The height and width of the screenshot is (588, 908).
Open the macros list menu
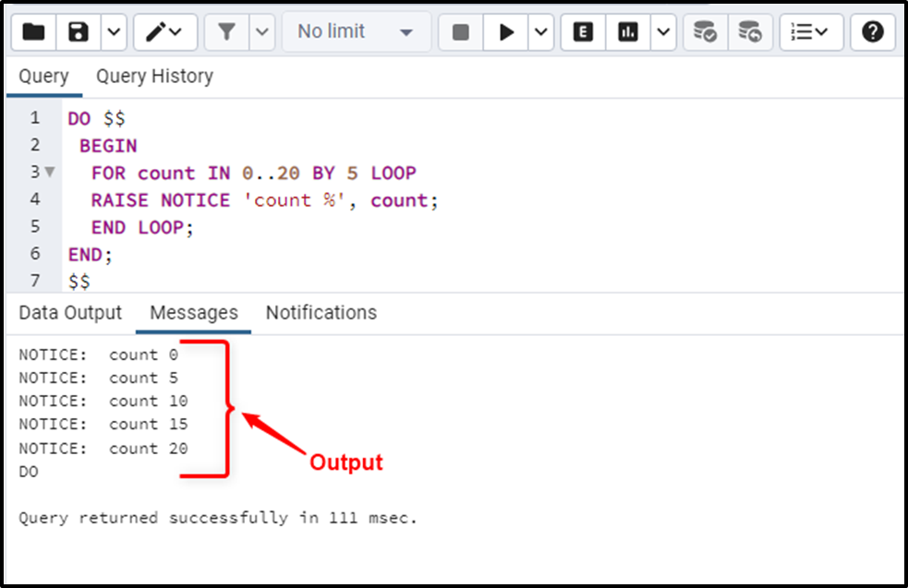point(811,32)
